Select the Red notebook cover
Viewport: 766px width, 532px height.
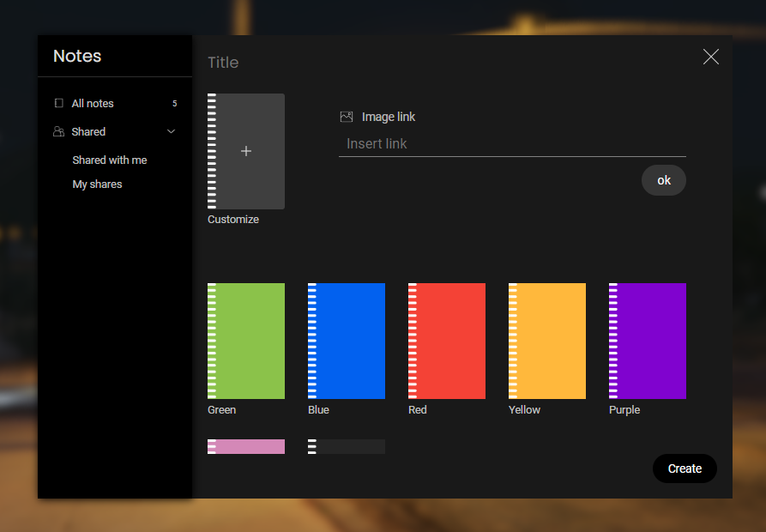coord(447,341)
